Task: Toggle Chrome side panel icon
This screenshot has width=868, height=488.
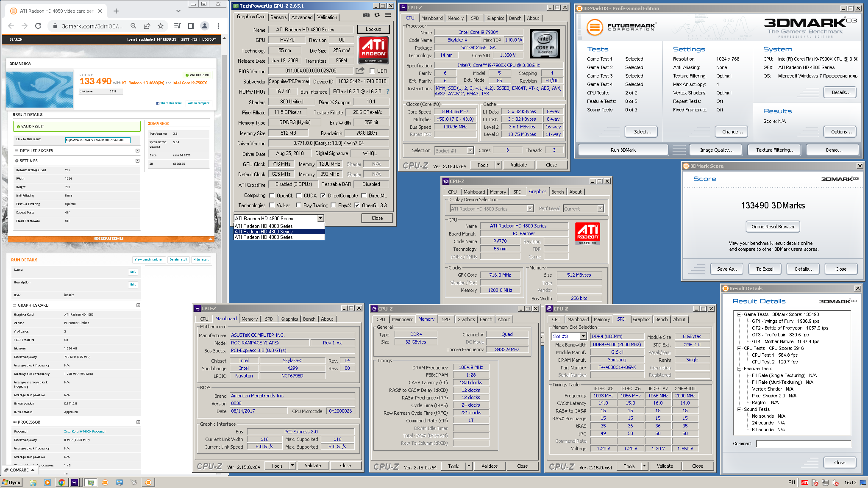Action: pos(191,26)
